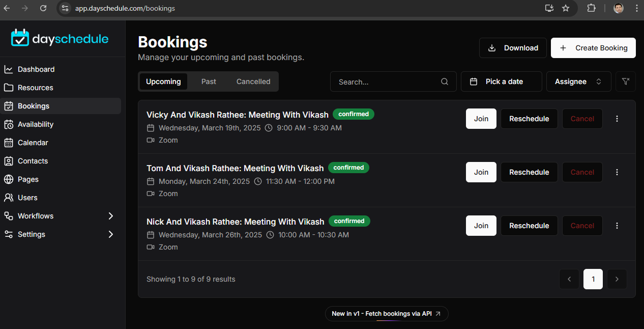Cancel Nick's booking
644x329 pixels.
pyautogui.click(x=582, y=226)
